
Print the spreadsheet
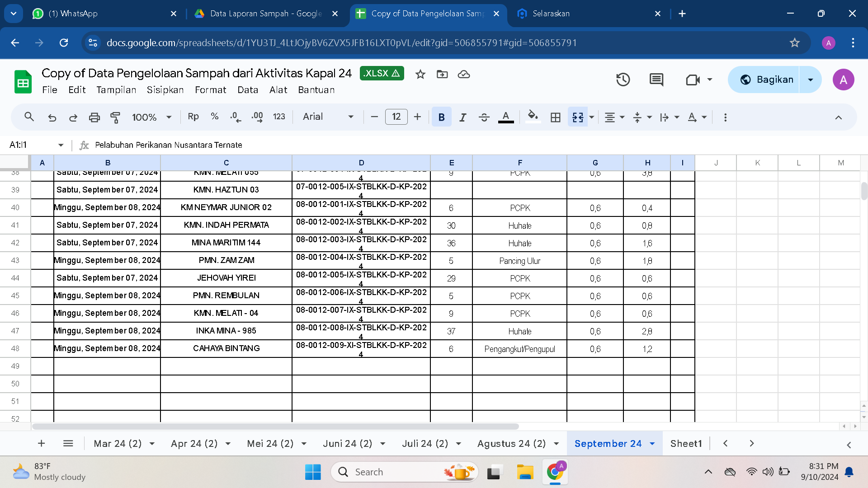(x=94, y=117)
